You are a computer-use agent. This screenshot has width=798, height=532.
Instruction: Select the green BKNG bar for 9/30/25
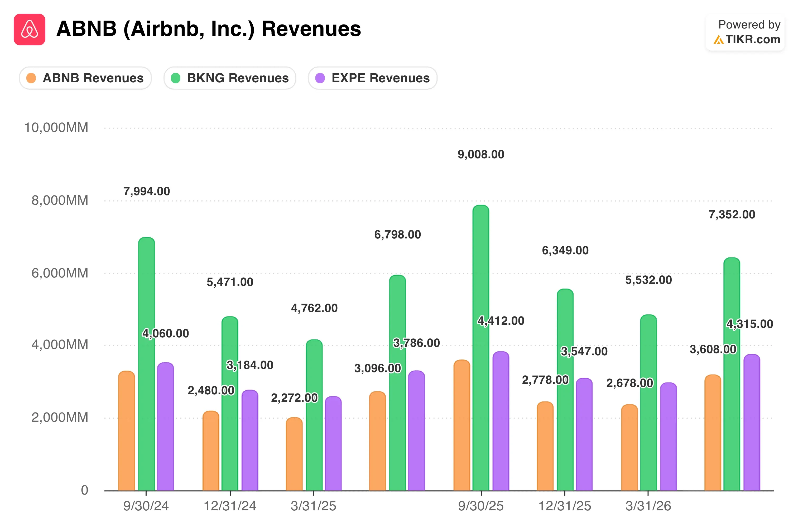(481, 348)
